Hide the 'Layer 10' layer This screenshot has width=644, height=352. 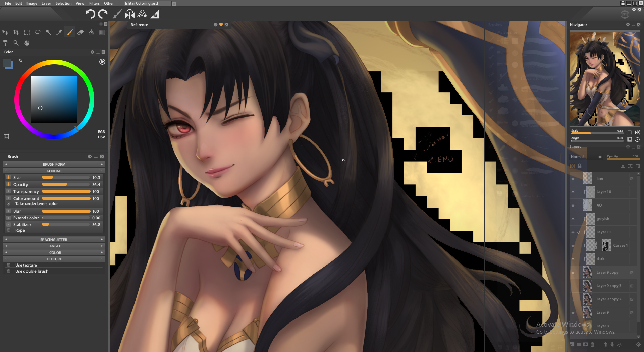point(573,192)
